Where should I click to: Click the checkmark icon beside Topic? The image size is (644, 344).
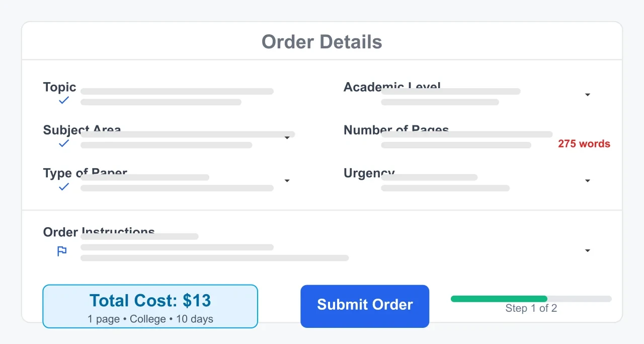click(x=63, y=100)
